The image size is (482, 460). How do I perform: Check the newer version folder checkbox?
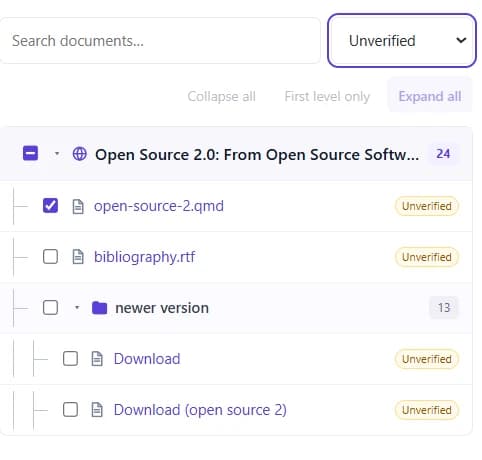[x=50, y=307]
